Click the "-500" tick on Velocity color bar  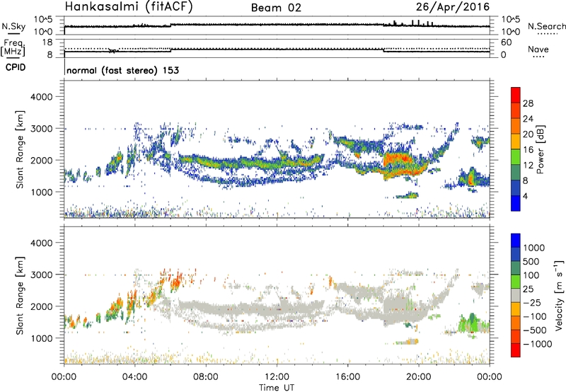click(x=534, y=330)
